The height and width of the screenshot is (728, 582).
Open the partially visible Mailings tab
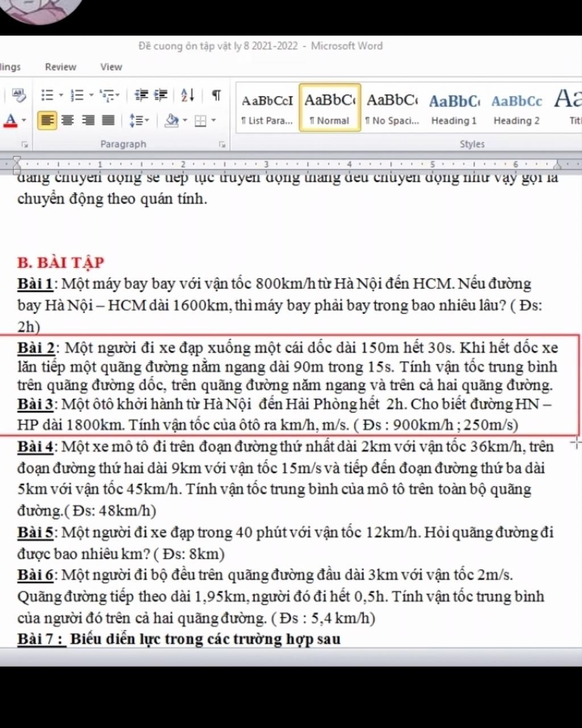click(x=10, y=67)
